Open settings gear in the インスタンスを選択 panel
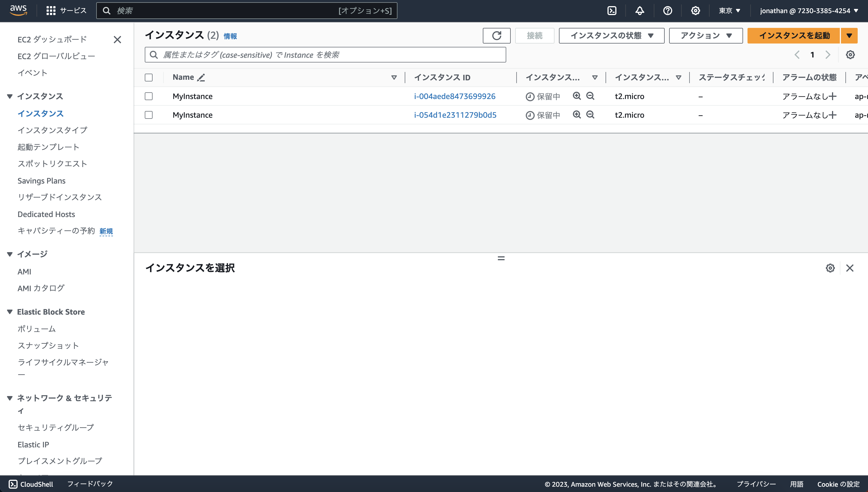The image size is (868, 492). click(830, 268)
